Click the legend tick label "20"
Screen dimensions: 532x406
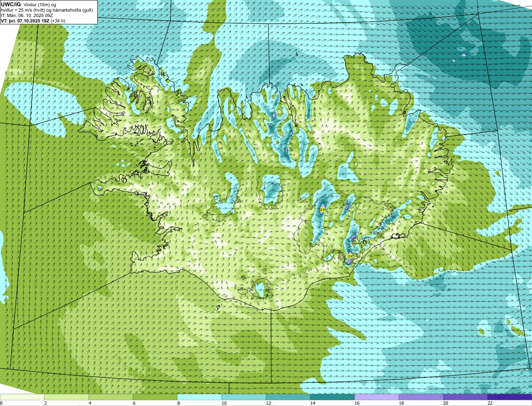pyautogui.click(x=446, y=403)
